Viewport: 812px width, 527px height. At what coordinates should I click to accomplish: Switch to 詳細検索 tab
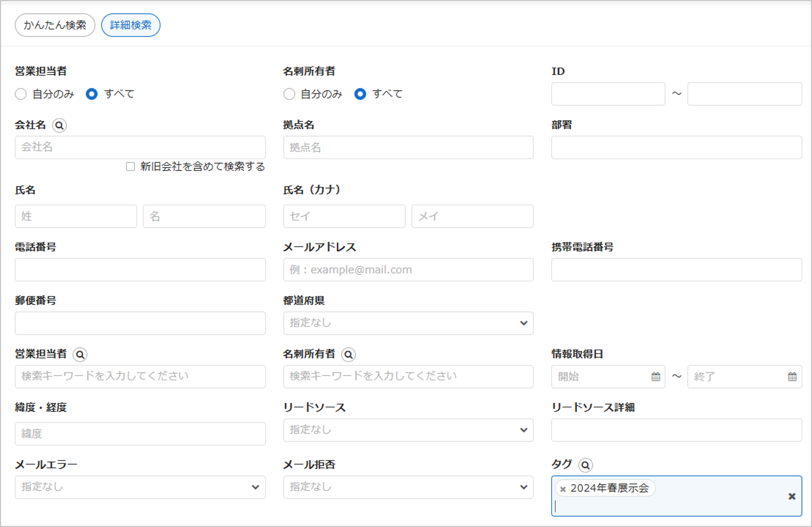(131, 25)
